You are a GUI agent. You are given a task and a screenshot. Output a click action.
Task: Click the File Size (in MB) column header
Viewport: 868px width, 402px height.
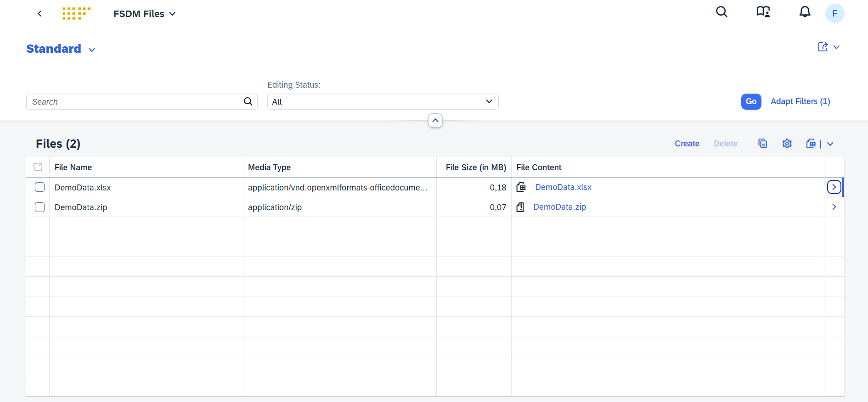coord(473,167)
